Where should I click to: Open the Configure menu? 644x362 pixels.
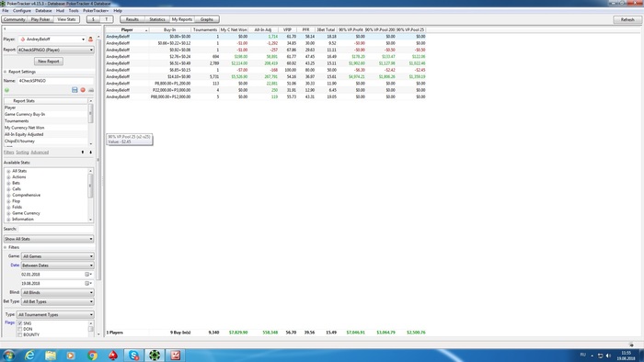[22, 11]
